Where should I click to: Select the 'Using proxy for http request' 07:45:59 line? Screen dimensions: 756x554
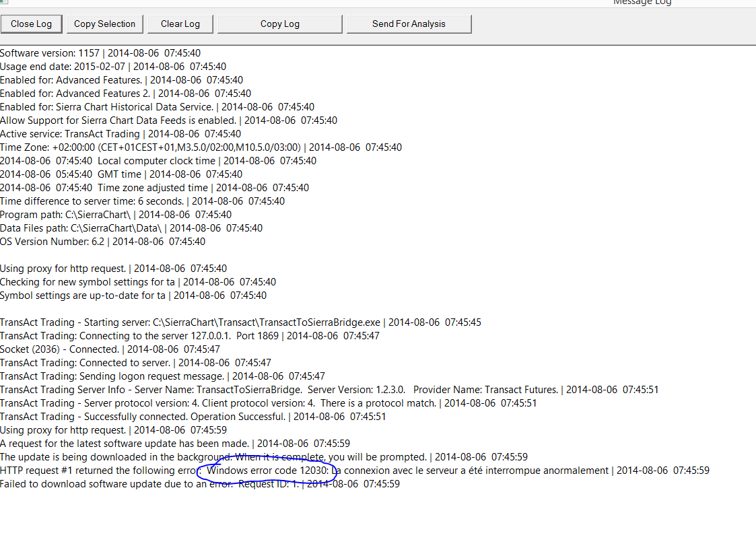(113, 431)
